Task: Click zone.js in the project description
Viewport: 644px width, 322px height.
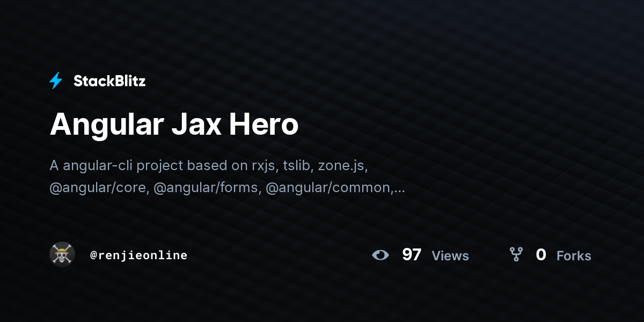Action: (342, 165)
